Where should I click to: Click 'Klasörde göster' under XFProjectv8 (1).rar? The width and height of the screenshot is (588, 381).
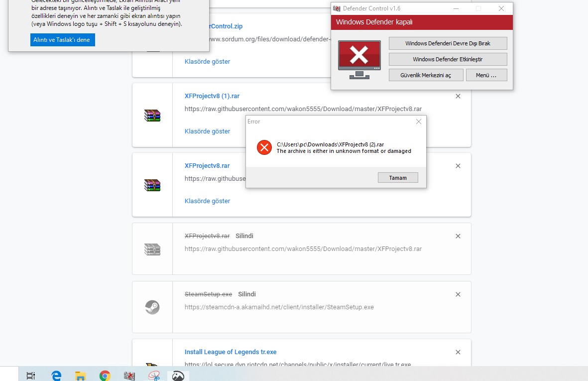(x=207, y=131)
